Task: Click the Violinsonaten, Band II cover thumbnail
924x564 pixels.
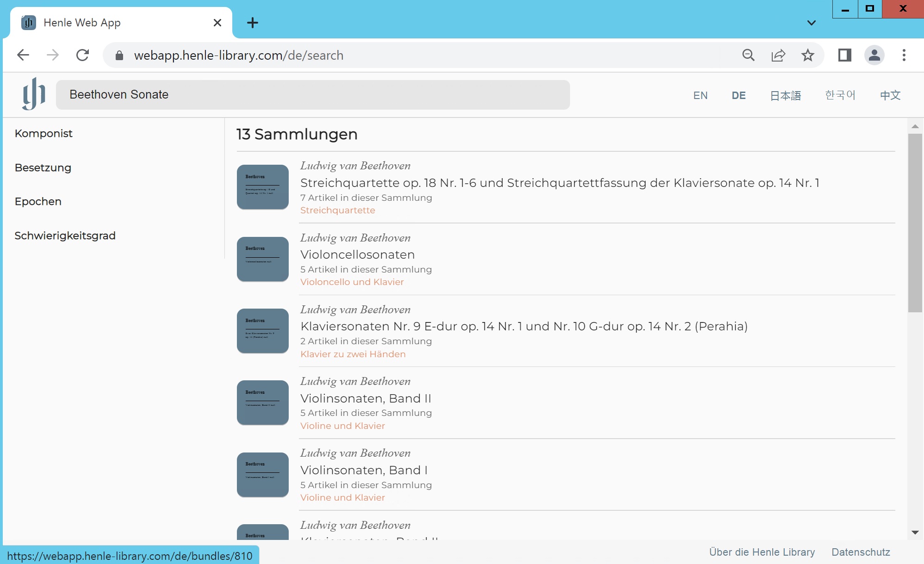Action: click(262, 403)
